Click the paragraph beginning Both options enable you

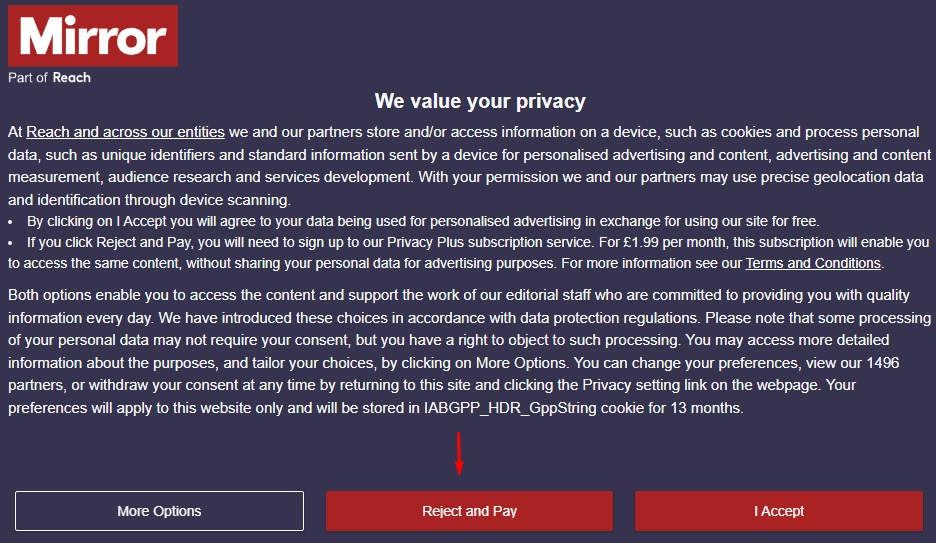pyautogui.click(x=469, y=351)
